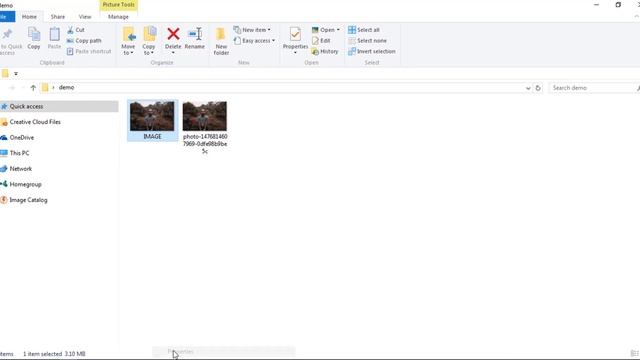Click History in the Open group
Image resolution: width=640 pixels, height=360 pixels.
click(x=325, y=51)
